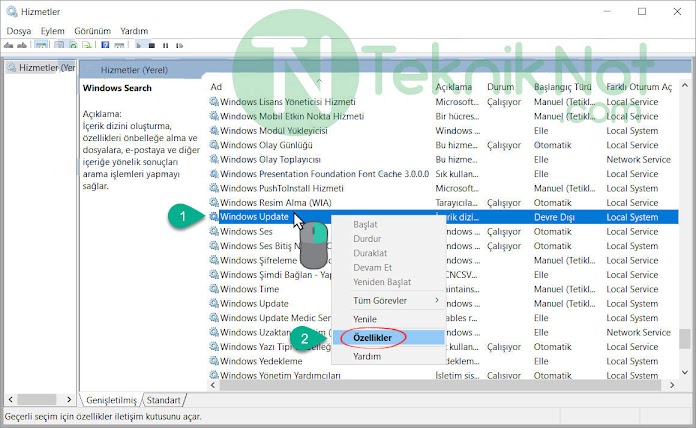Expand the Tüm Görevler submenu arrow
Screen dimensions: 696x428
click(437, 300)
